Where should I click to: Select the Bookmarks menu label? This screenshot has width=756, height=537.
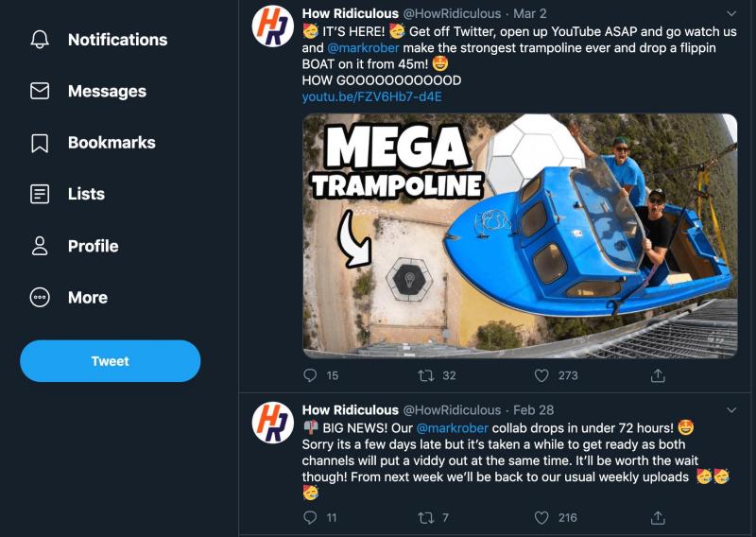pos(112,143)
